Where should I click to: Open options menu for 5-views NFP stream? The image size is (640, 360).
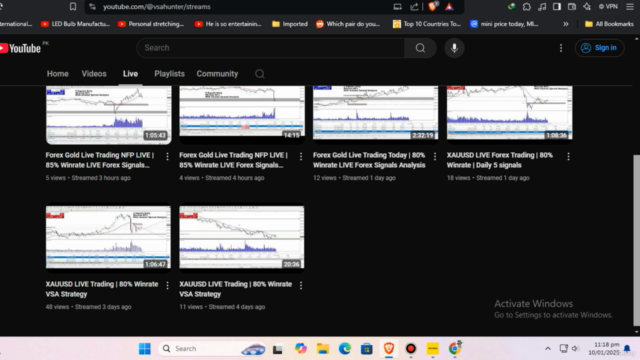(x=167, y=156)
